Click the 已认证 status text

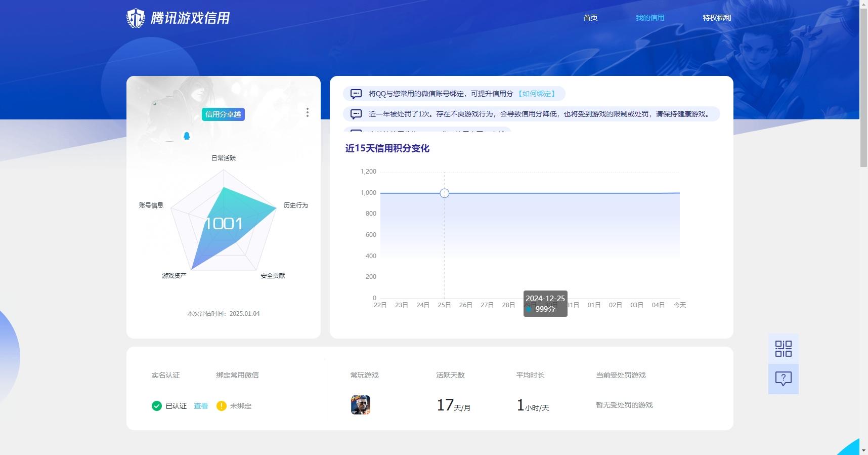[176, 406]
